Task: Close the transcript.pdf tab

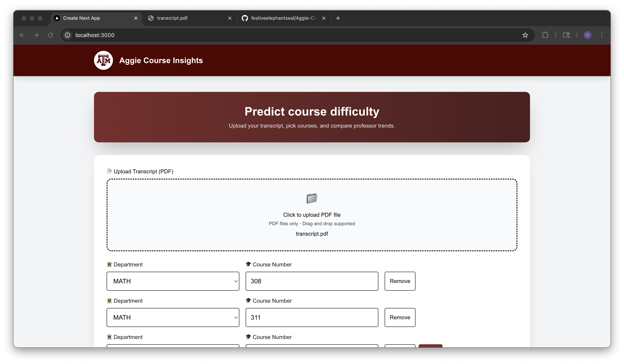Action: tap(230, 18)
